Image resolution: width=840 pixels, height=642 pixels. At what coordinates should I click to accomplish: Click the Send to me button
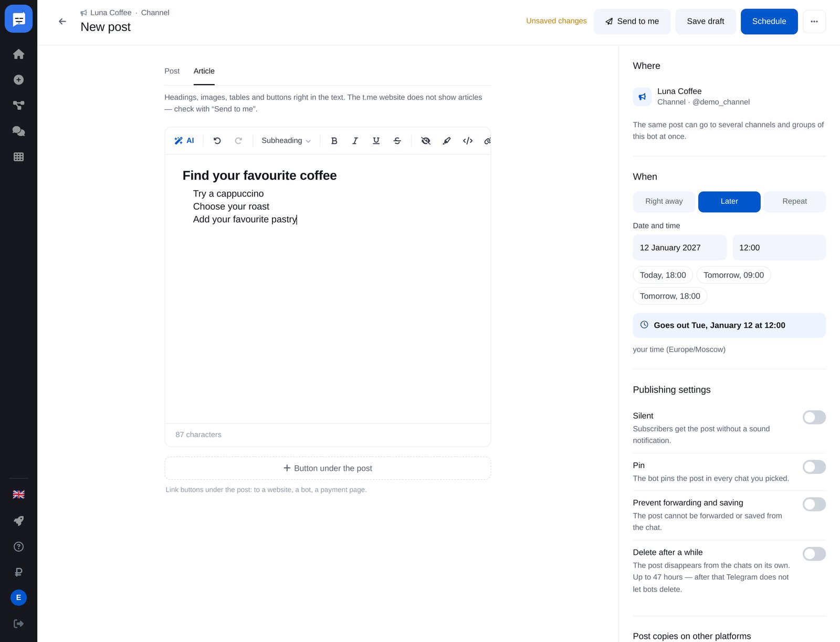tap(632, 22)
